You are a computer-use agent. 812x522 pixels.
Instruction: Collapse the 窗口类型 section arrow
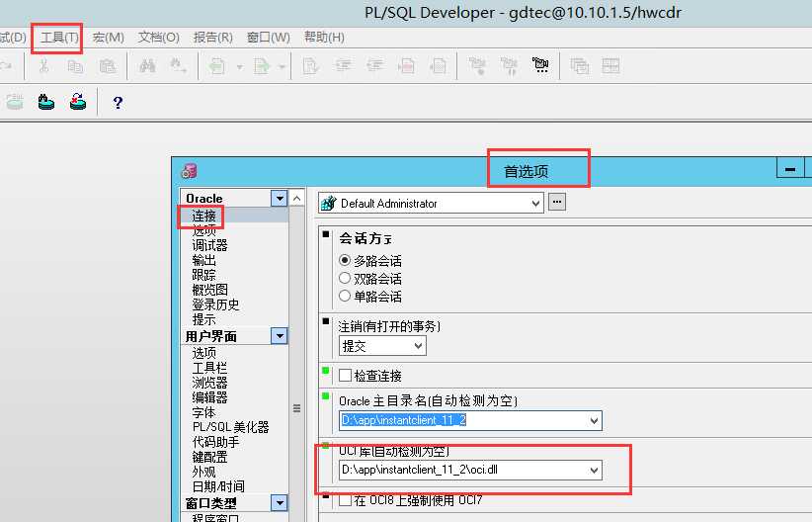tap(280, 503)
